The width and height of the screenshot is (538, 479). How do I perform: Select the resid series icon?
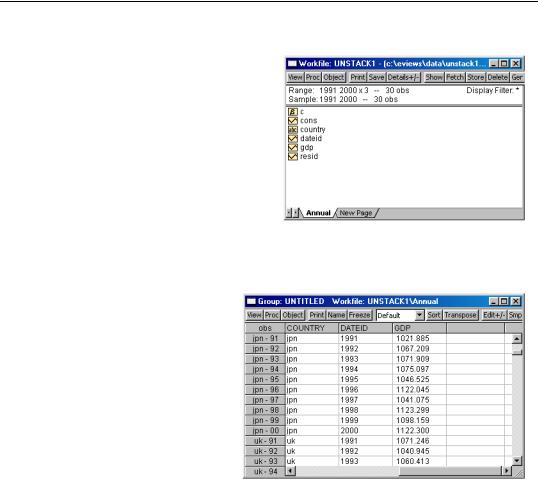292,156
